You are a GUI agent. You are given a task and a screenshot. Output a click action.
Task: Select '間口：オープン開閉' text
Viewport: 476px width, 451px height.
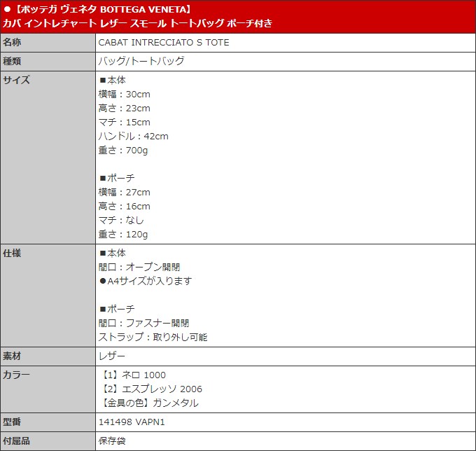coord(139,267)
